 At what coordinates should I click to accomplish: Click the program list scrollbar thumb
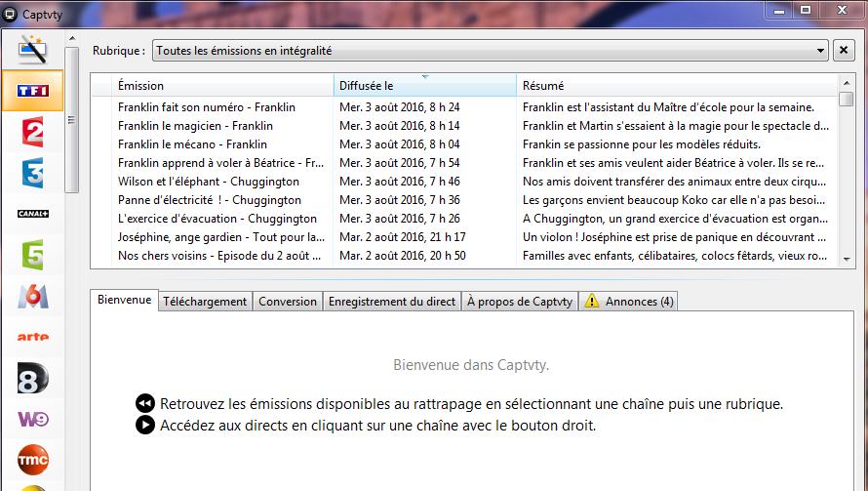pyautogui.click(x=847, y=100)
